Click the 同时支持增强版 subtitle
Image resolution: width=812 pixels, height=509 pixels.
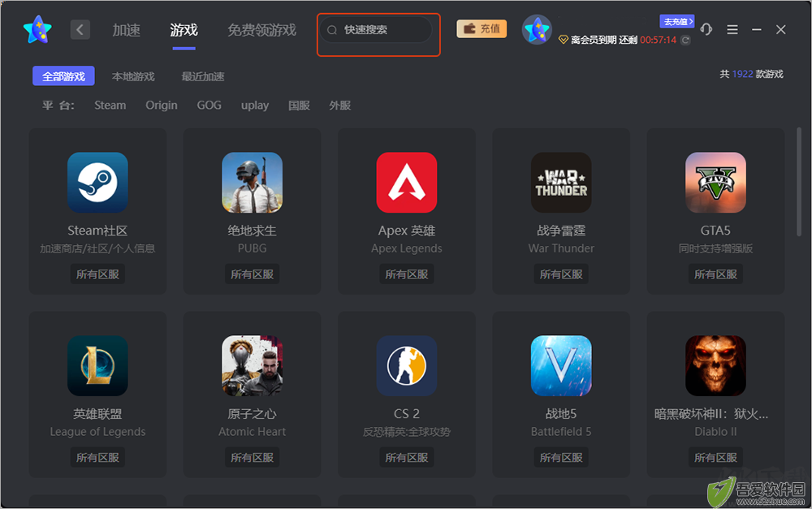(x=715, y=248)
